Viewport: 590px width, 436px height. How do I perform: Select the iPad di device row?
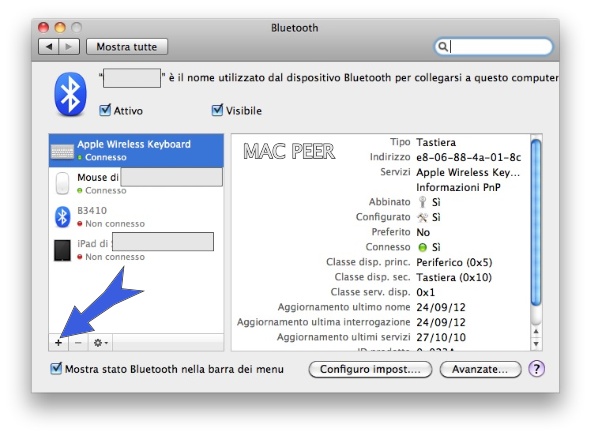pyautogui.click(x=136, y=250)
